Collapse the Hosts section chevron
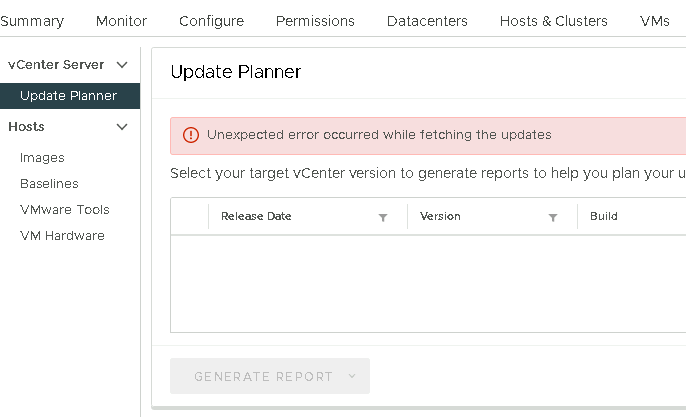The image size is (686, 417). click(123, 127)
